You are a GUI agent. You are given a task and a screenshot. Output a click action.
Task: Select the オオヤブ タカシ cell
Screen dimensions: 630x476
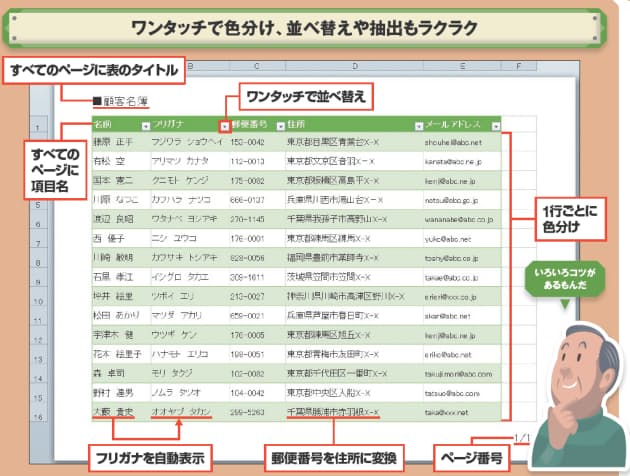(190, 412)
